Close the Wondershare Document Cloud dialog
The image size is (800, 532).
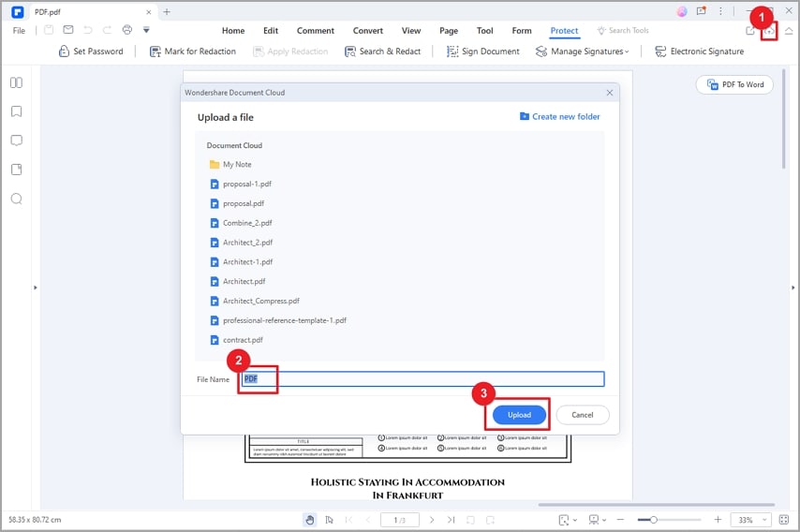[x=610, y=93]
